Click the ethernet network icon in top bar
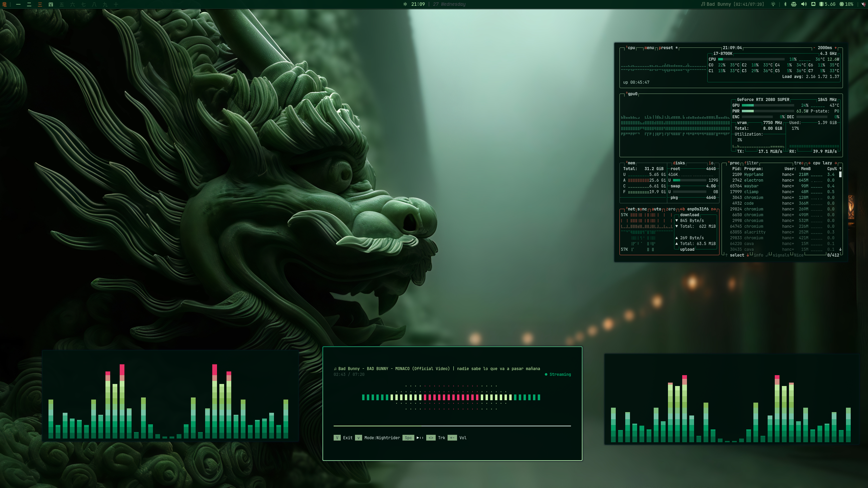868x488 pixels. pyautogui.click(x=813, y=4)
